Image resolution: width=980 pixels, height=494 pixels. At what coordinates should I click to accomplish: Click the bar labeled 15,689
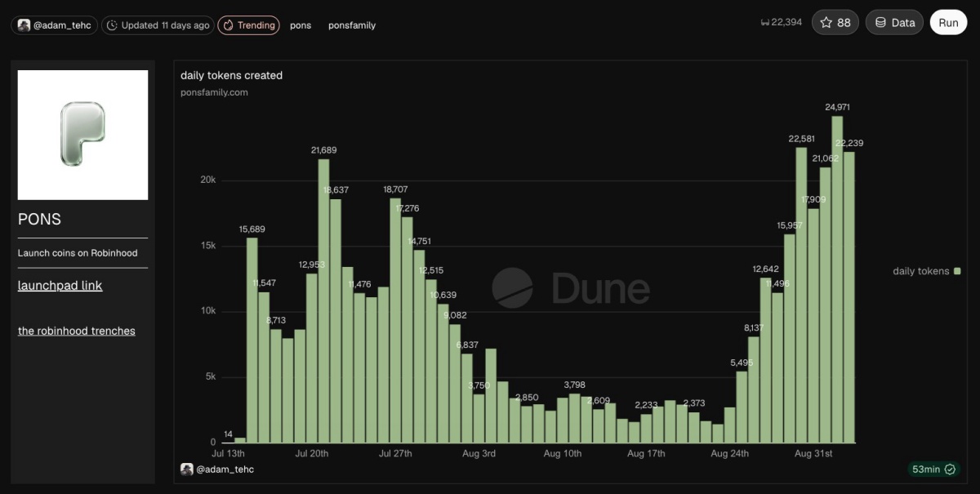(252, 340)
